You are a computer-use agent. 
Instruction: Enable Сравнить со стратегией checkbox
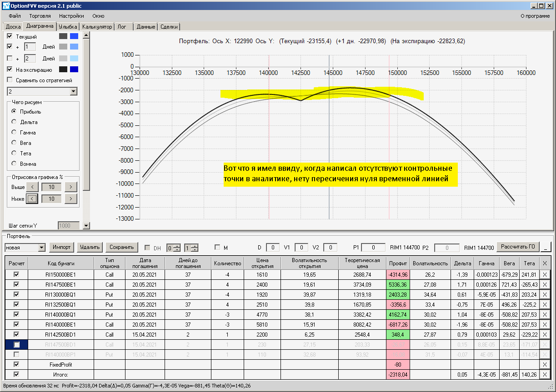pyautogui.click(x=10, y=80)
